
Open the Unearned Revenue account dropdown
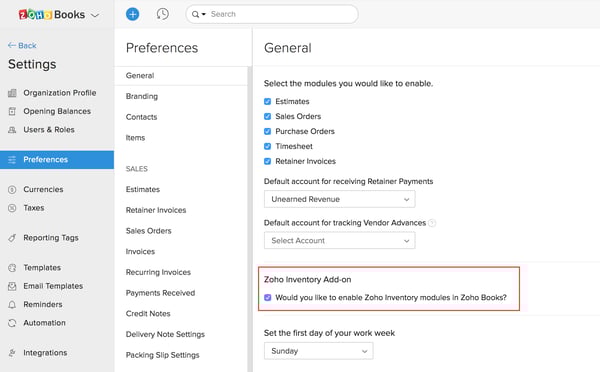[339, 199]
